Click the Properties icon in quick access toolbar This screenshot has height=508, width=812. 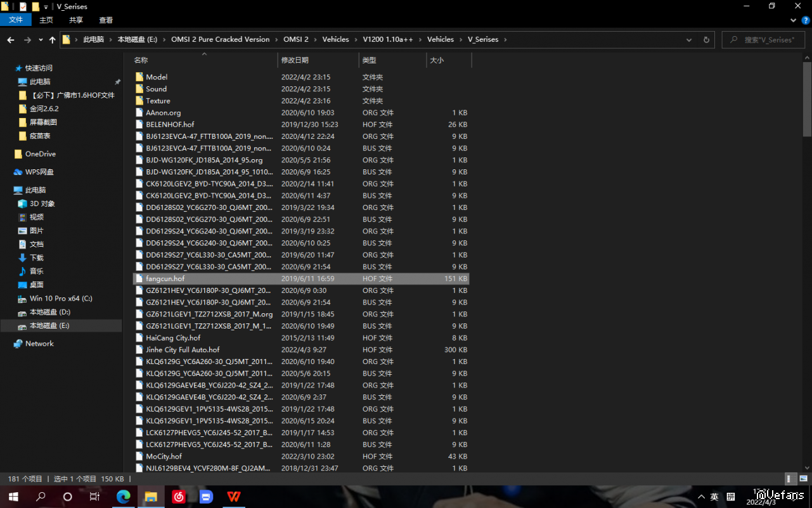point(23,6)
